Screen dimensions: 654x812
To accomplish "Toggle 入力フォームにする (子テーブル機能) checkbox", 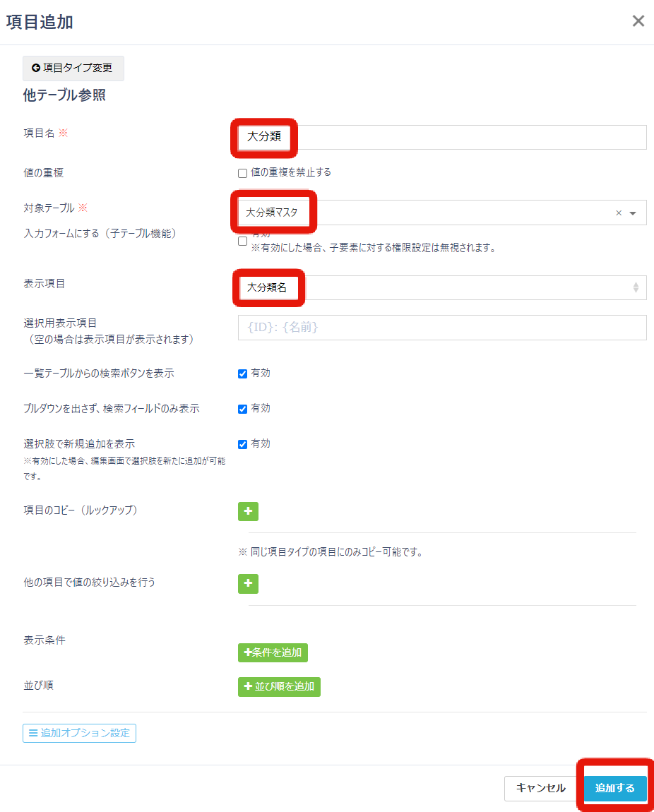I will point(242,241).
